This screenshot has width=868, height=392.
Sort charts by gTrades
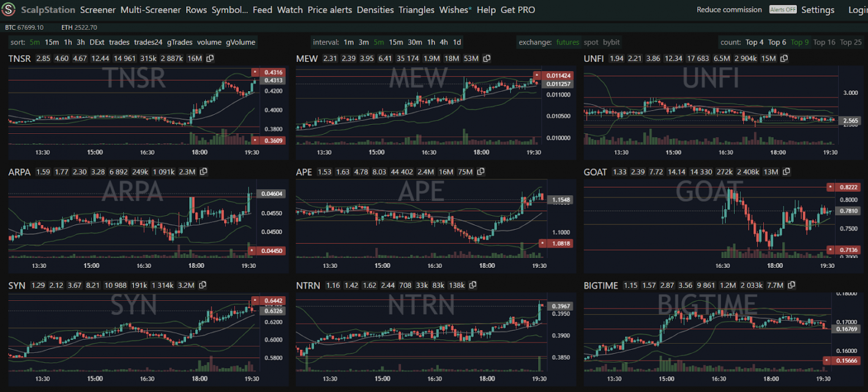coord(179,42)
